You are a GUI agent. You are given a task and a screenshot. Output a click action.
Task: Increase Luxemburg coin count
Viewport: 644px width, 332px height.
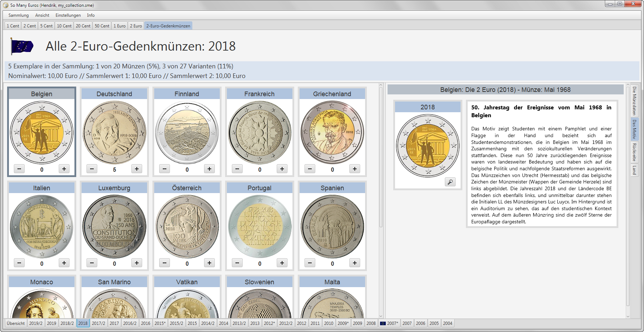coord(137,263)
